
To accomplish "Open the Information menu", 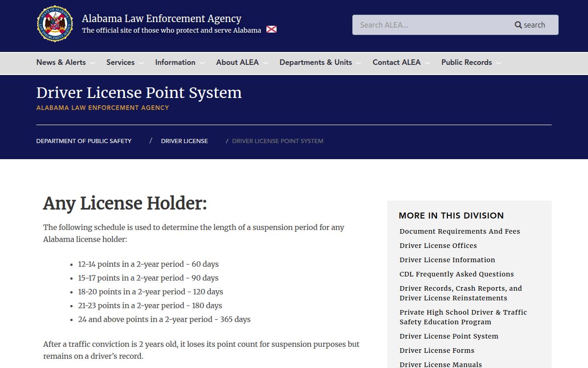I will 175,62.
